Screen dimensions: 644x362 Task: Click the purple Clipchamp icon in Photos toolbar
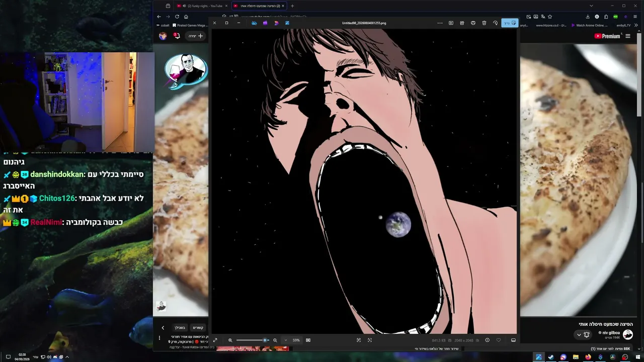coord(265,23)
